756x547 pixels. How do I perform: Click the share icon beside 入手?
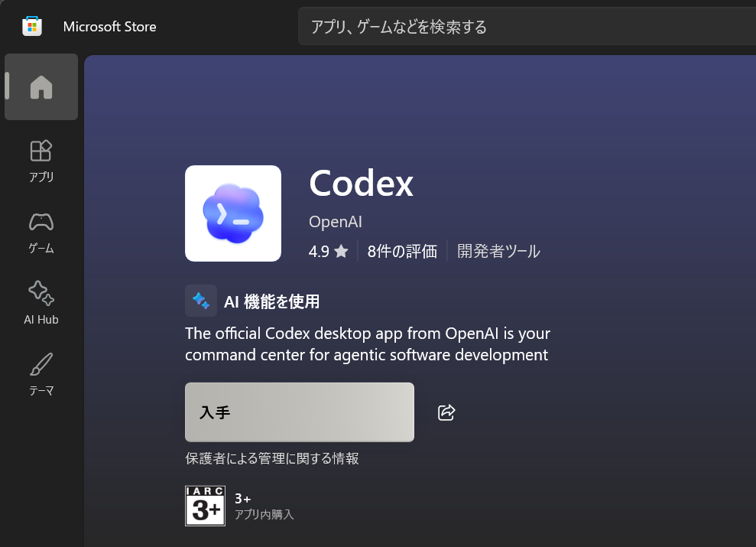point(446,412)
